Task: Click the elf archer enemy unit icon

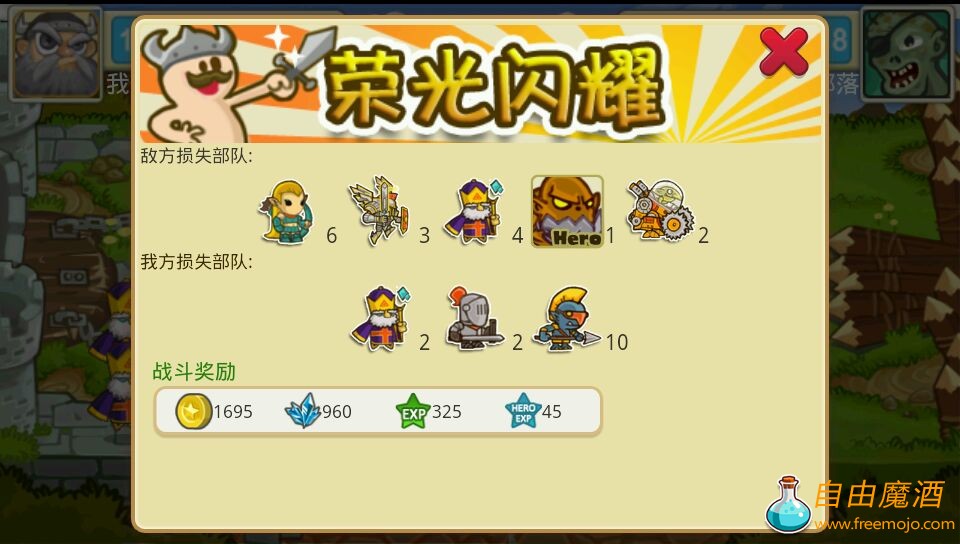Action: pos(287,212)
